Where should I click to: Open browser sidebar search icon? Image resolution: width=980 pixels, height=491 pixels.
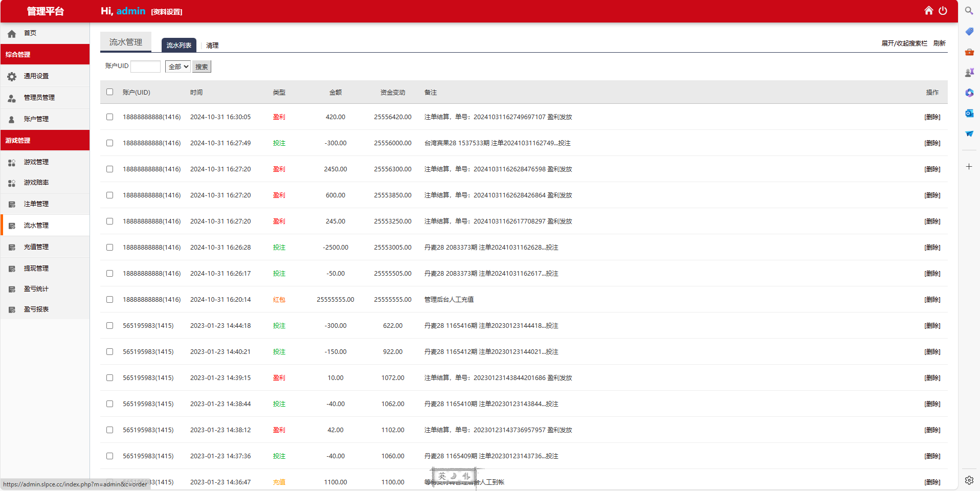point(969,10)
